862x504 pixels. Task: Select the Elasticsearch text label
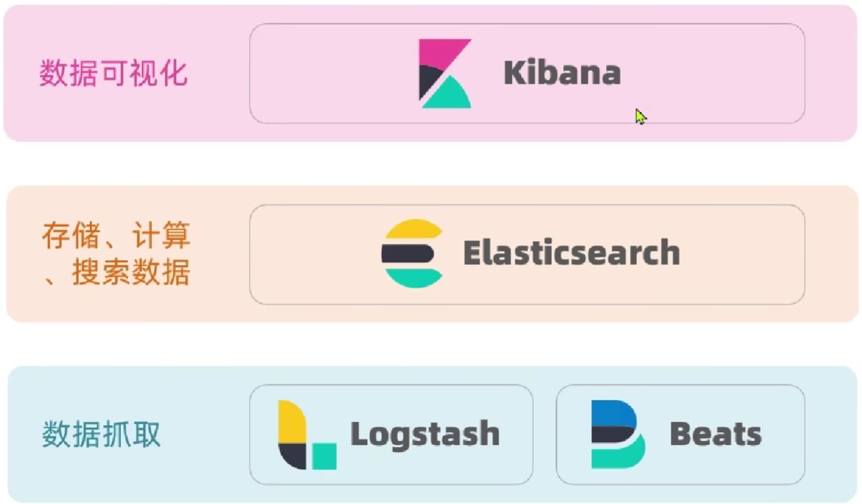tap(571, 253)
